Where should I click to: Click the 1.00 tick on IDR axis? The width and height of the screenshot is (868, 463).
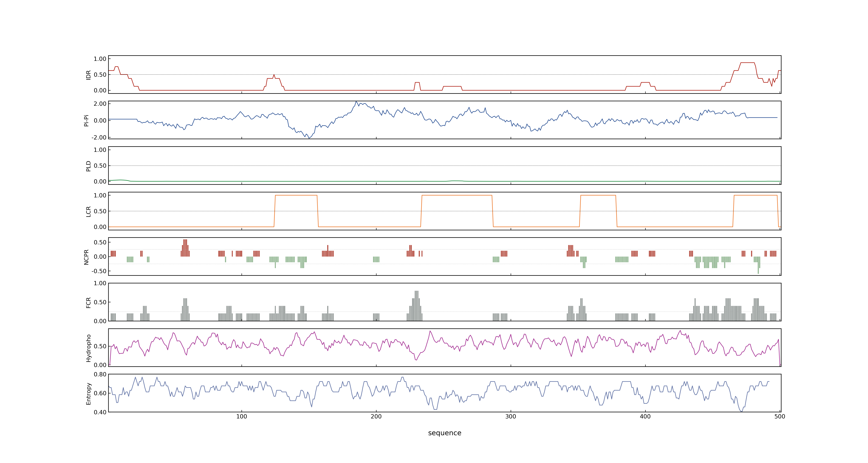point(100,59)
